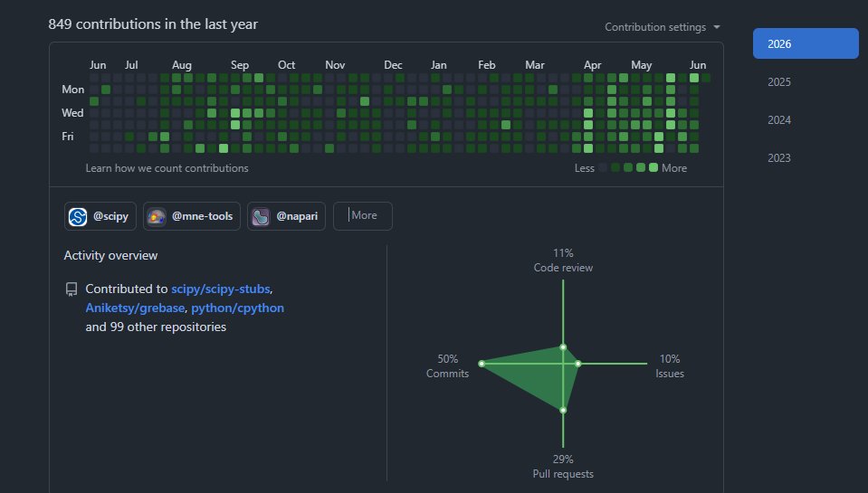The height and width of the screenshot is (493, 868).
Task: Open the More organizations button
Action: [x=363, y=216]
